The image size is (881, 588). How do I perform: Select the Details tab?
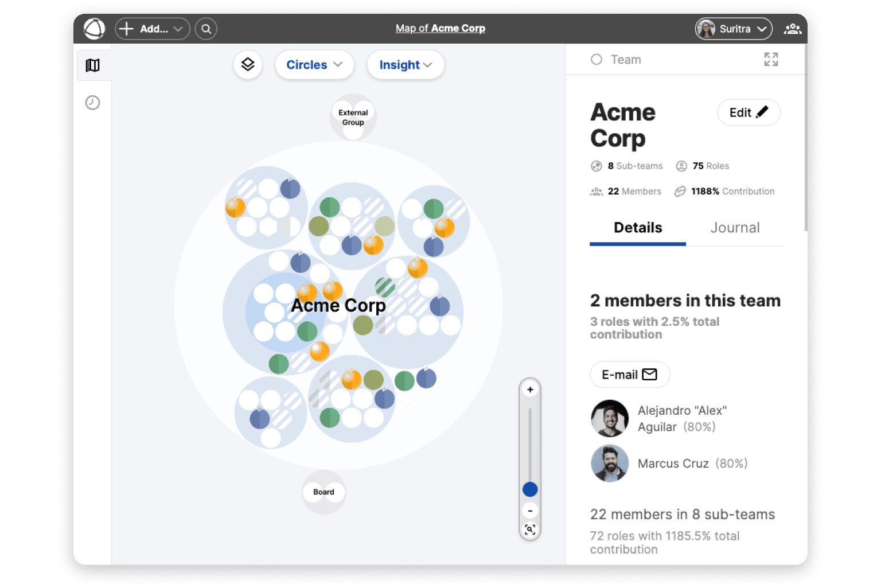pyautogui.click(x=638, y=228)
